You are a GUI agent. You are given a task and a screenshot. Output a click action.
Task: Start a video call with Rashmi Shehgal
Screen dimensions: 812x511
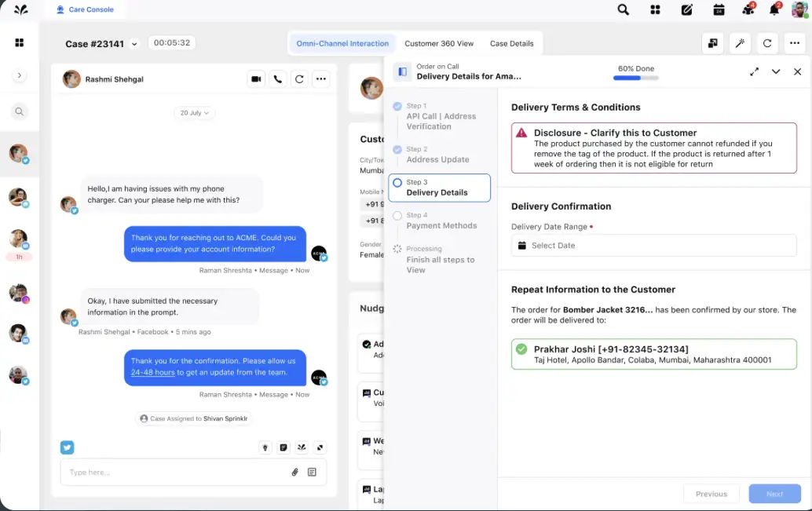point(256,79)
